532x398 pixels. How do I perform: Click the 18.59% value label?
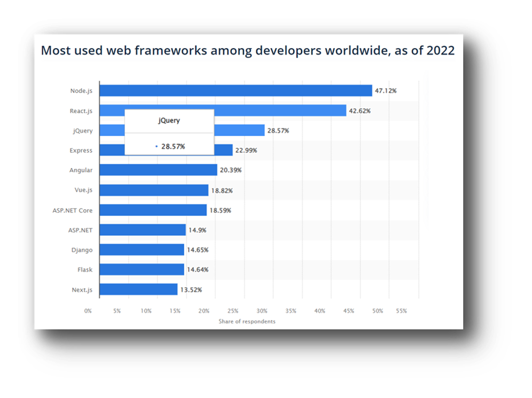pyautogui.click(x=220, y=211)
